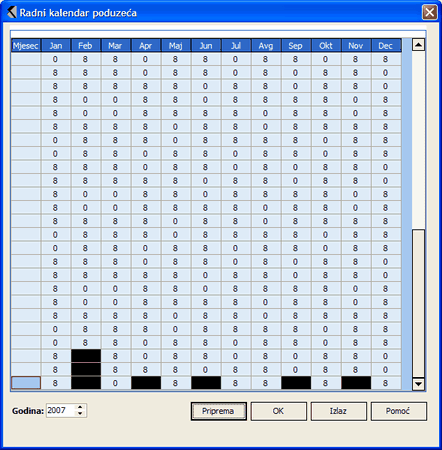Select the highlighted row header cell at the bottom
The image size is (442, 450).
coord(26,383)
